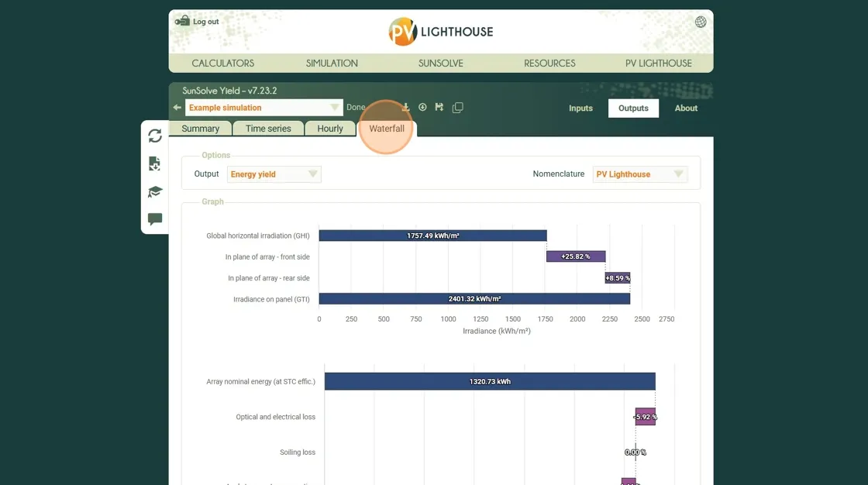
Task: Open the graduation cap tutorial icon
Action: pyautogui.click(x=155, y=191)
